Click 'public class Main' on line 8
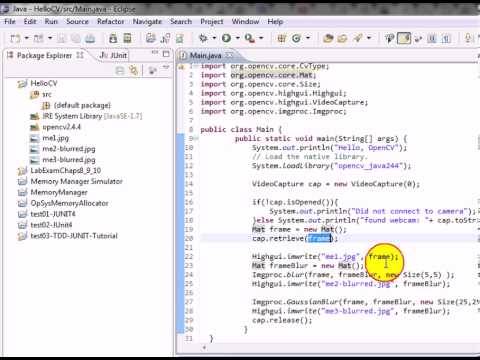The image size is (480, 360). pyautogui.click(x=237, y=129)
